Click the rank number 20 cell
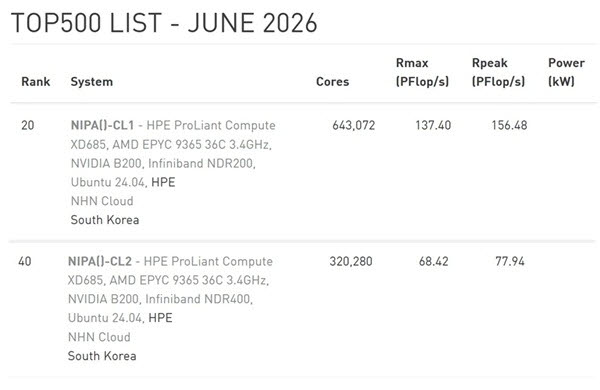Image resolution: width=600 pixels, height=390 pixels. 28,125
